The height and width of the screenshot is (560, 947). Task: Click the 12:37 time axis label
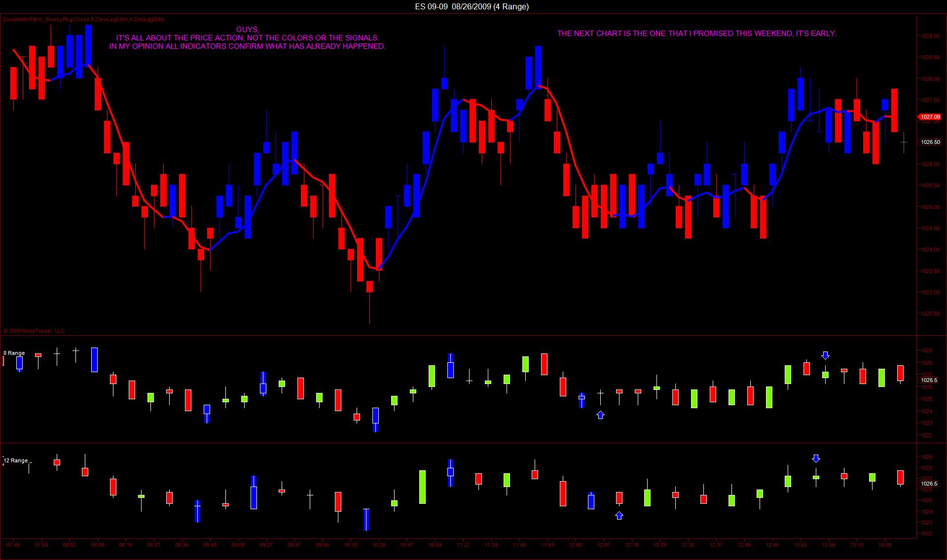716,545
